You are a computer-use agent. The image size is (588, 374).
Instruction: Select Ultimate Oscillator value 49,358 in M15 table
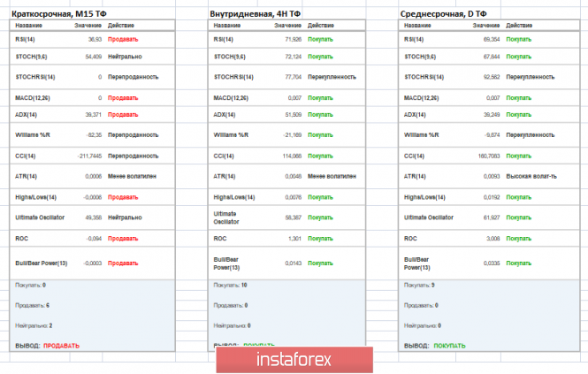point(90,217)
